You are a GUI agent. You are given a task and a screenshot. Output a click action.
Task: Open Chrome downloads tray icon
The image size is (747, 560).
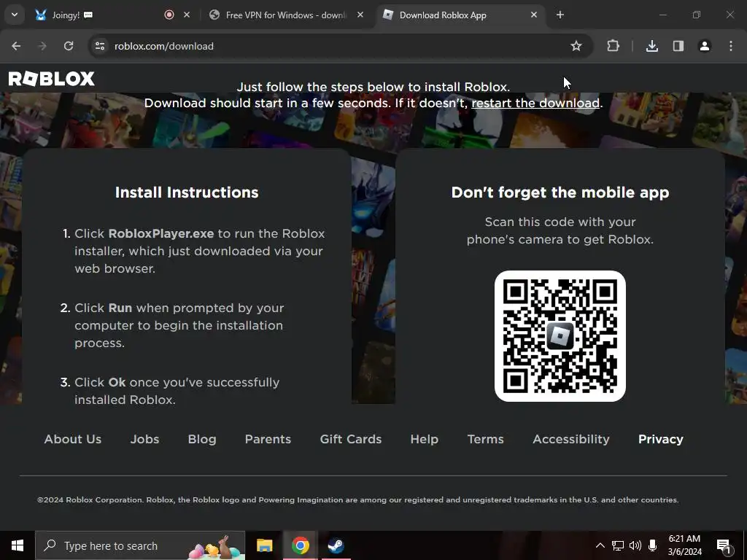point(651,46)
